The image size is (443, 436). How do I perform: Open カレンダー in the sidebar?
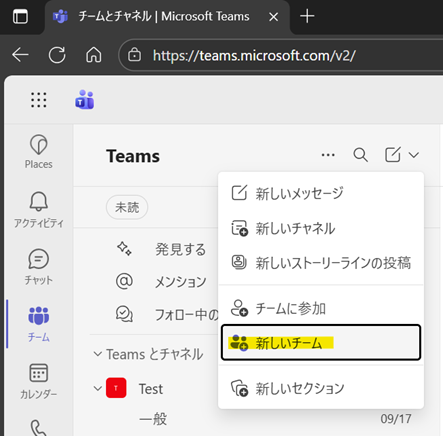click(39, 381)
